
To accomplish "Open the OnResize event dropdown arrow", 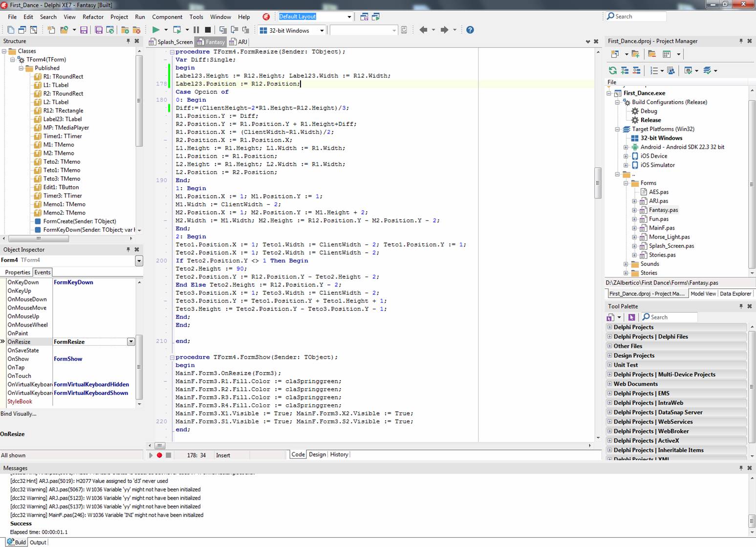I will coord(131,342).
